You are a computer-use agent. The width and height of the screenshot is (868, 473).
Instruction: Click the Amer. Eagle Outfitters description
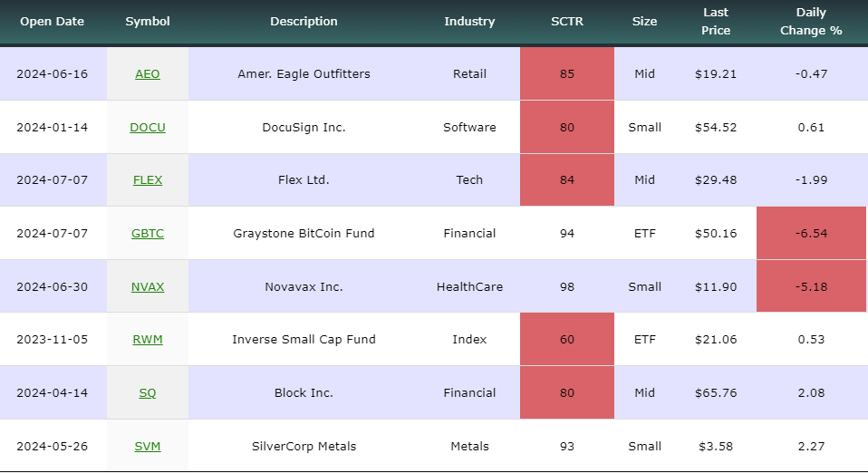coord(304,73)
